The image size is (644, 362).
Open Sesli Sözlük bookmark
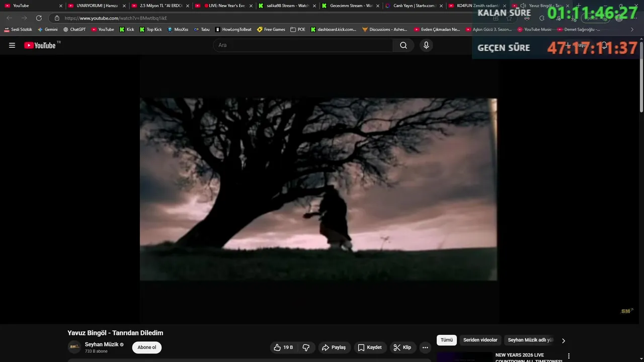click(18, 30)
